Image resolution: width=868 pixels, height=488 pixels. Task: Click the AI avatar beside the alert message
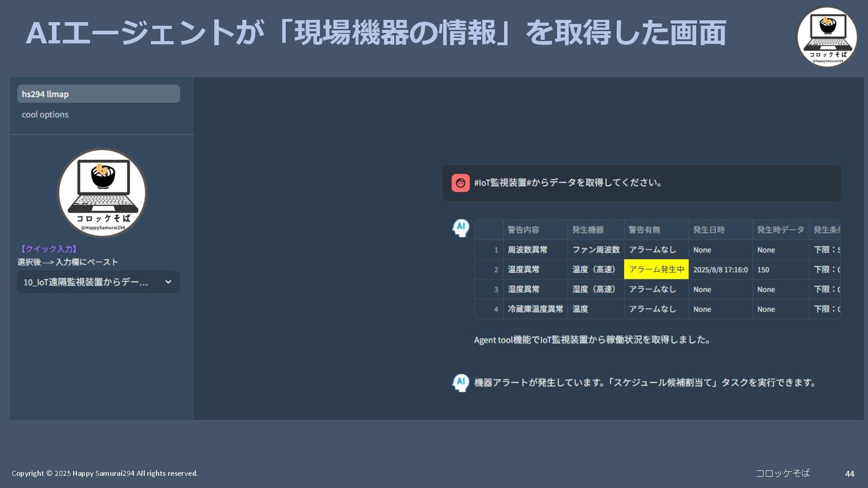pos(461,382)
